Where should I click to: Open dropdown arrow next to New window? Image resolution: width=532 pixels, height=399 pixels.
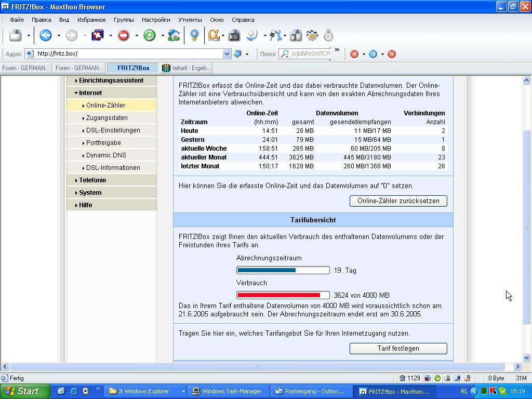29,35
